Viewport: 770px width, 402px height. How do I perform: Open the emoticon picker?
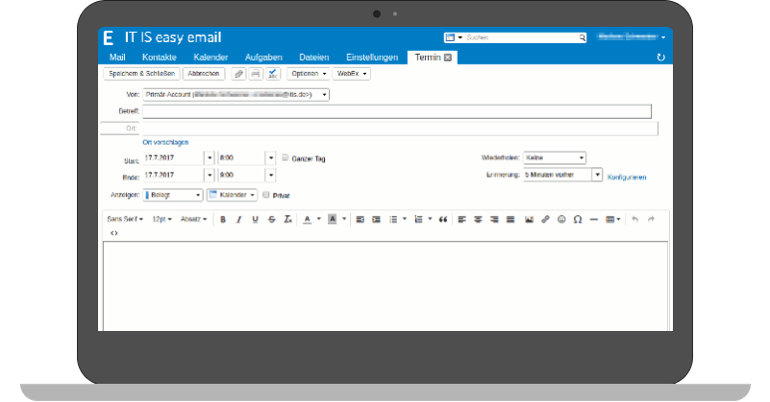[x=561, y=219]
